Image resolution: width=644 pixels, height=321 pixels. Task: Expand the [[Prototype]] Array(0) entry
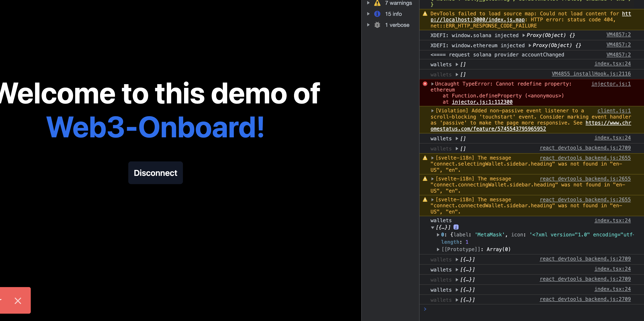tap(438, 249)
